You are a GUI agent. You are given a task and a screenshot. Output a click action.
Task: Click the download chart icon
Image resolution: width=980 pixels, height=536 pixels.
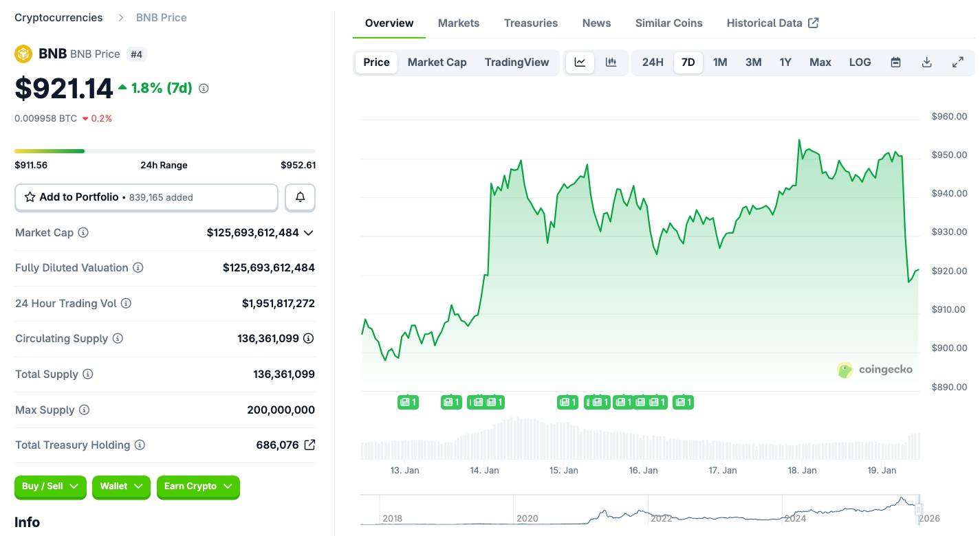tap(926, 62)
